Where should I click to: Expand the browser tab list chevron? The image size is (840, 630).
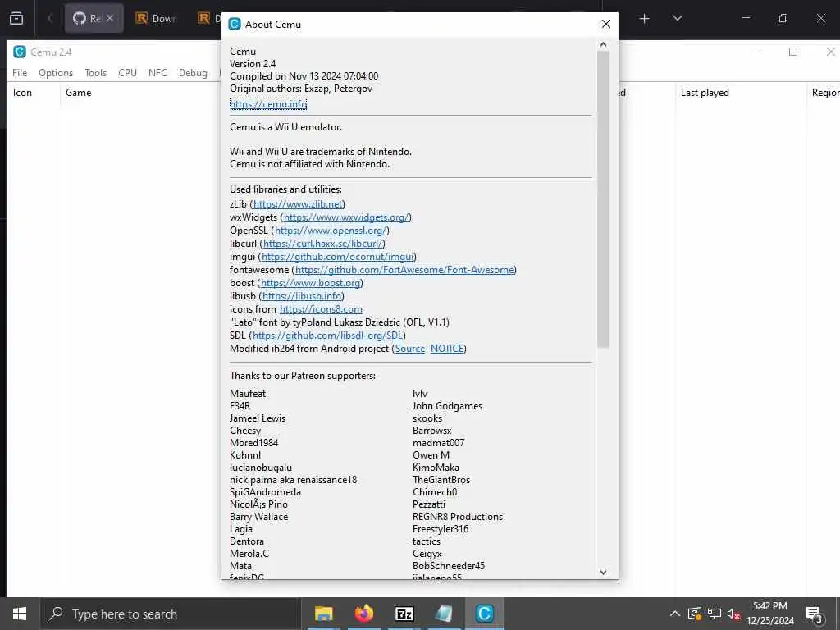pyautogui.click(x=677, y=18)
